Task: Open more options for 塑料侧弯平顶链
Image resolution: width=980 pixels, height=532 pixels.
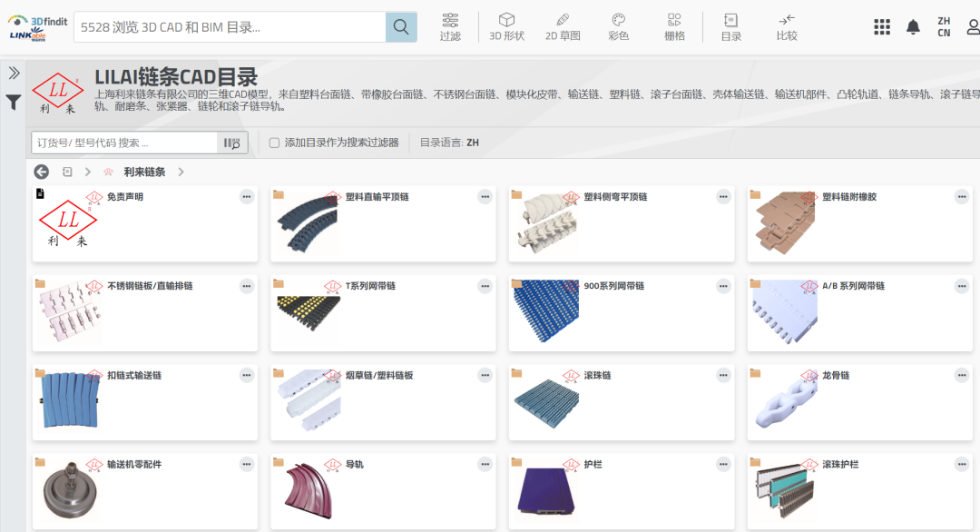Action: [723, 197]
